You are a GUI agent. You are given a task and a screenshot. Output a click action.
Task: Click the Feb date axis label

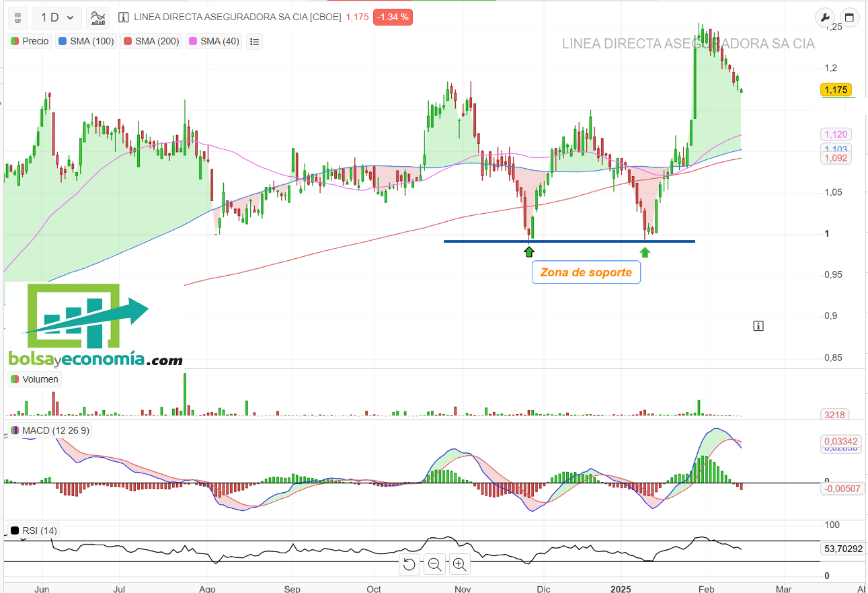tap(707, 589)
